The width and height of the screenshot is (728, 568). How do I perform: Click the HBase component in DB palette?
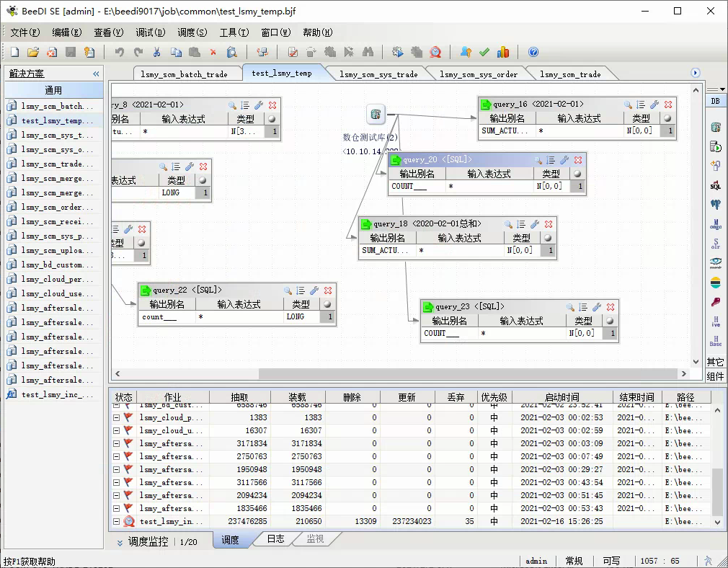(716, 341)
